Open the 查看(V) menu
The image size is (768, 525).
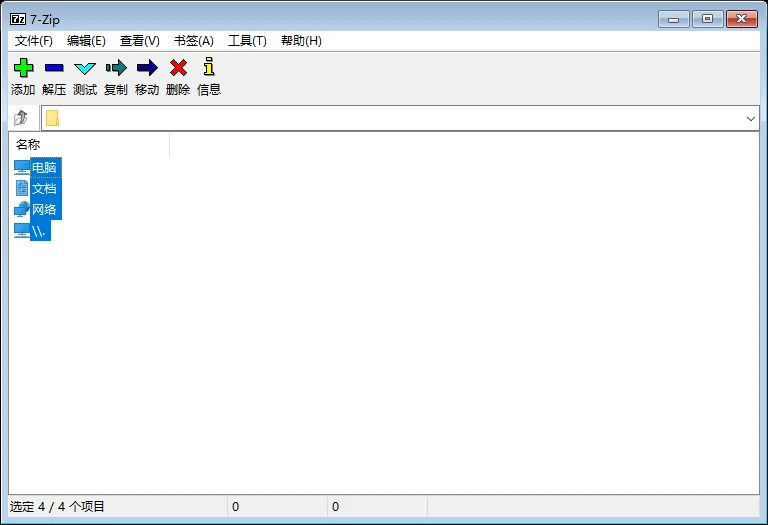click(x=140, y=41)
